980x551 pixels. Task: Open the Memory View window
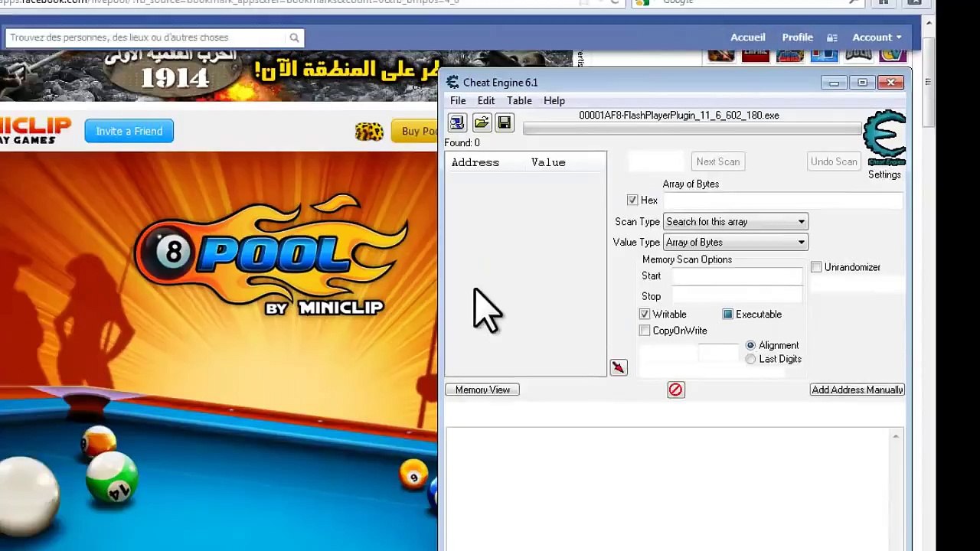click(482, 390)
